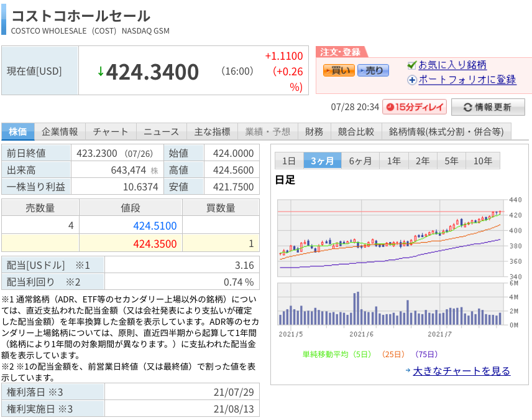Switch to the 株価 tab
The width and height of the screenshot is (532, 420).
(18, 131)
